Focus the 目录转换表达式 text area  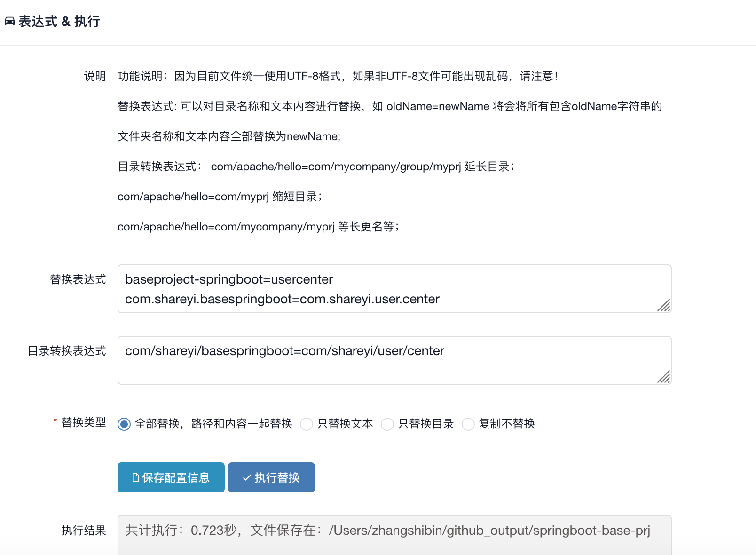point(394,360)
